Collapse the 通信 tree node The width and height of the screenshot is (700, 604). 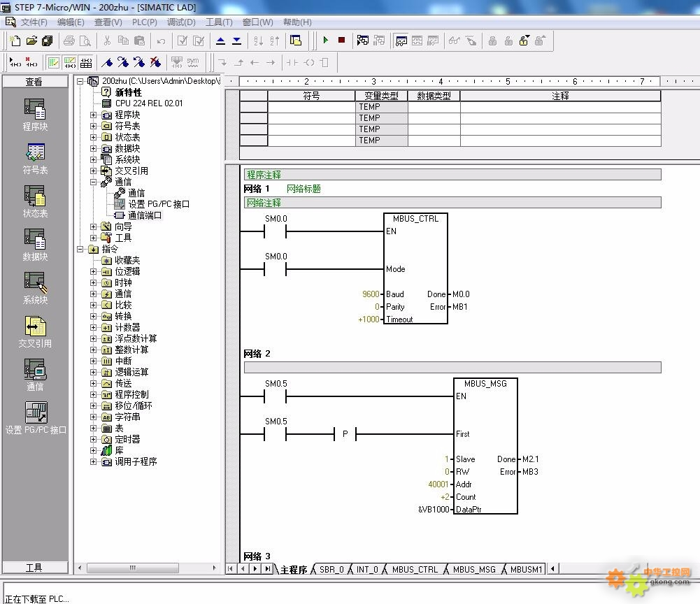93,182
